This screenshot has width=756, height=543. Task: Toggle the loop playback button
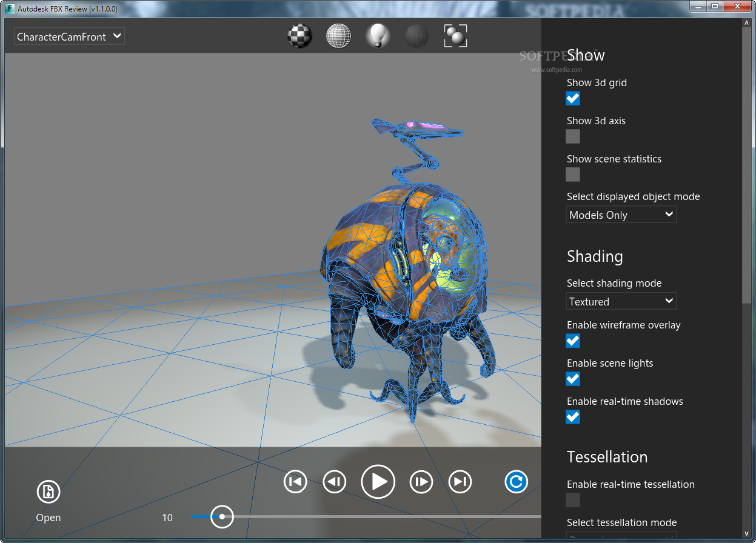point(516,482)
